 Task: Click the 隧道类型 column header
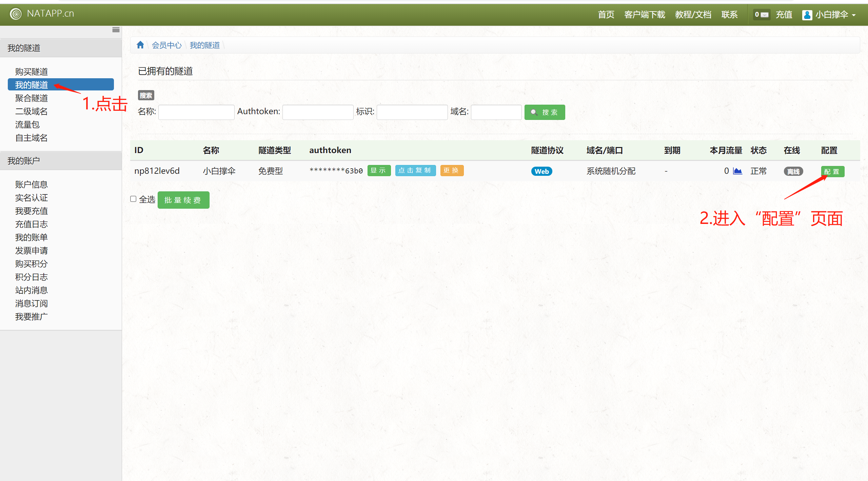point(275,150)
